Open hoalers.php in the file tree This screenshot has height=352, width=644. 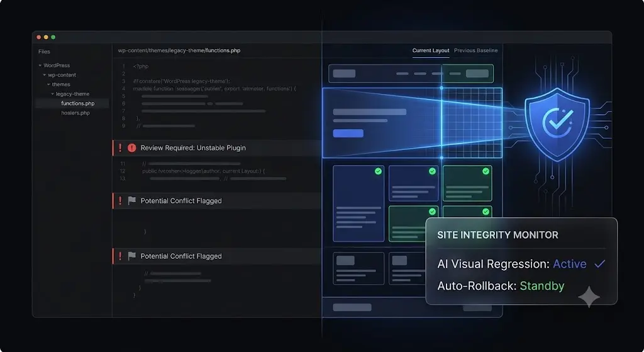click(x=75, y=113)
